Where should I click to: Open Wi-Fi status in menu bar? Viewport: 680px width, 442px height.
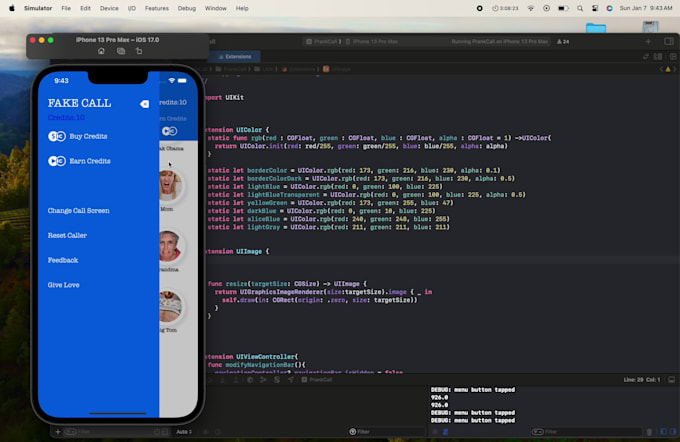[530, 8]
